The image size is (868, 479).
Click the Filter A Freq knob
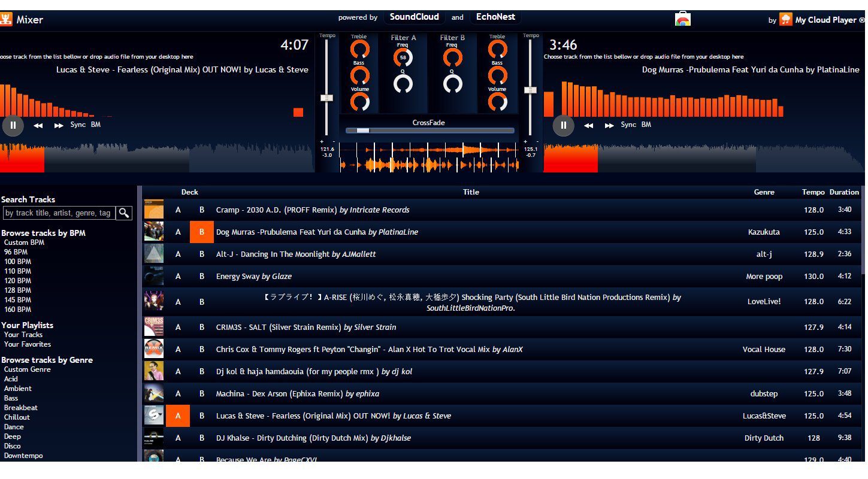[403, 57]
